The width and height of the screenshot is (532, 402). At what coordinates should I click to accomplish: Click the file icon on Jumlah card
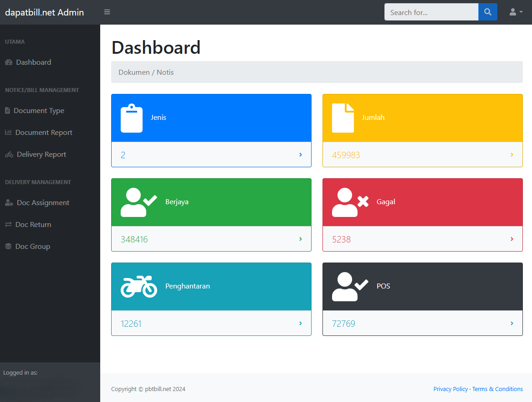(343, 118)
